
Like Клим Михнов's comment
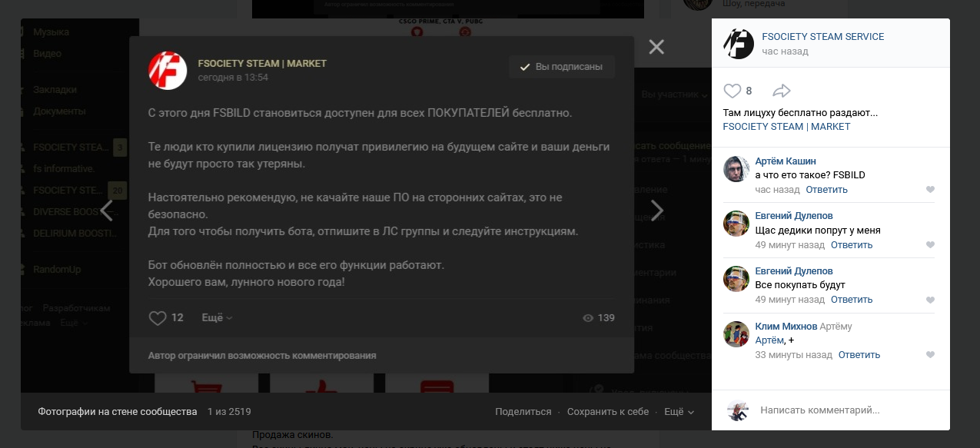pos(930,355)
